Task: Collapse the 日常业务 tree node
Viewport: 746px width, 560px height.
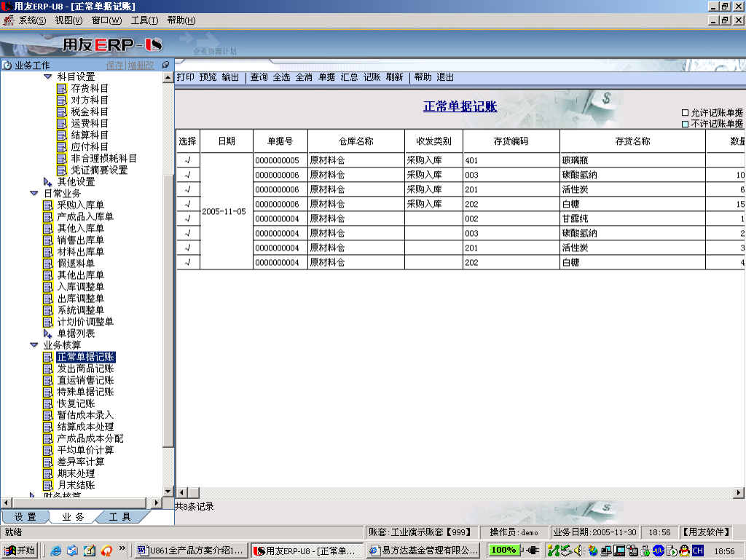Action: 34,194
